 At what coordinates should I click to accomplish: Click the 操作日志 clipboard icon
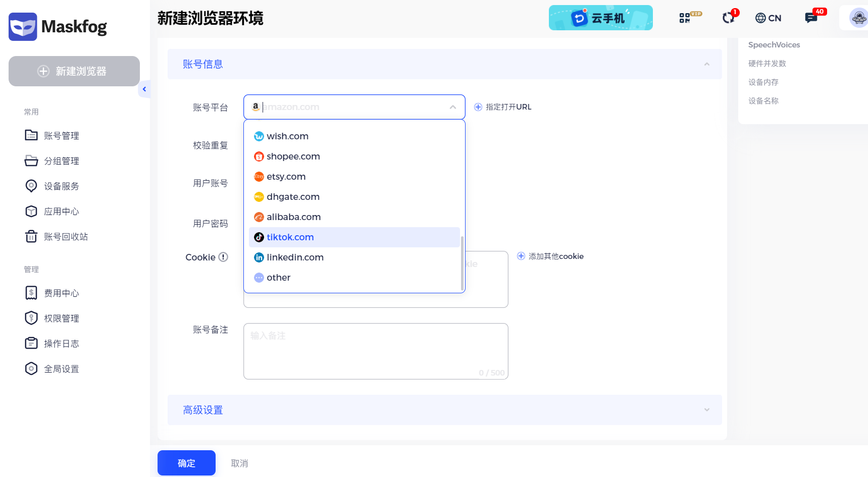click(x=31, y=343)
